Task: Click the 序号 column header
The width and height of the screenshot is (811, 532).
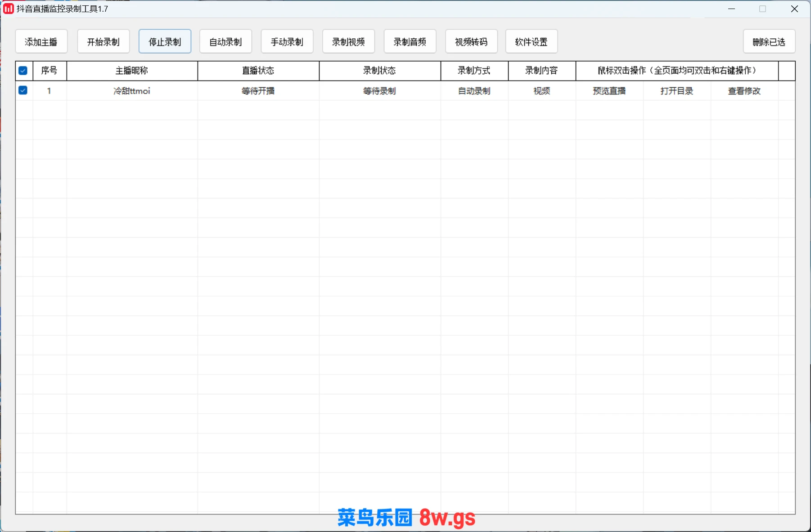Action: pyautogui.click(x=50, y=71)
